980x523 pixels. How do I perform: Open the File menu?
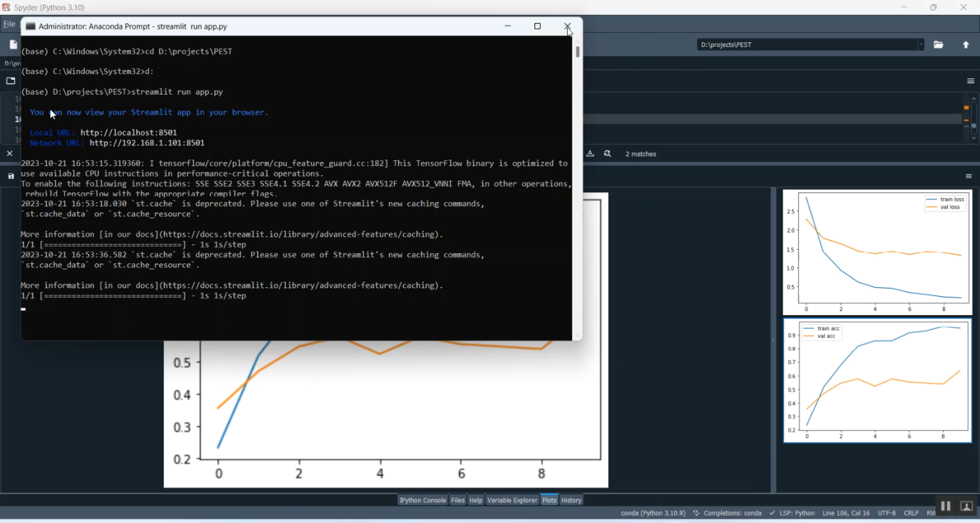(9, 24)
